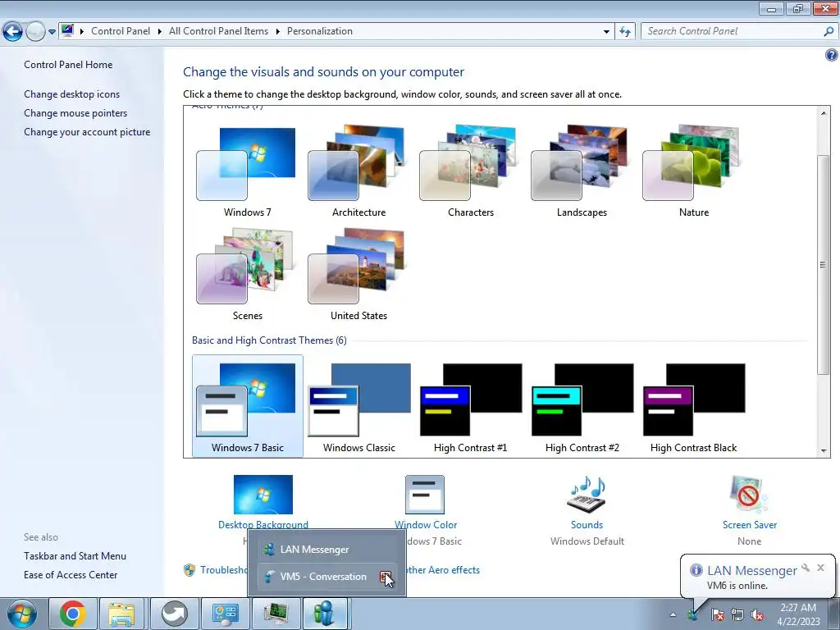Open Change desktop icons
This screenshot has width=840, height=630.
pyautogui.click(x=72, y=94)
